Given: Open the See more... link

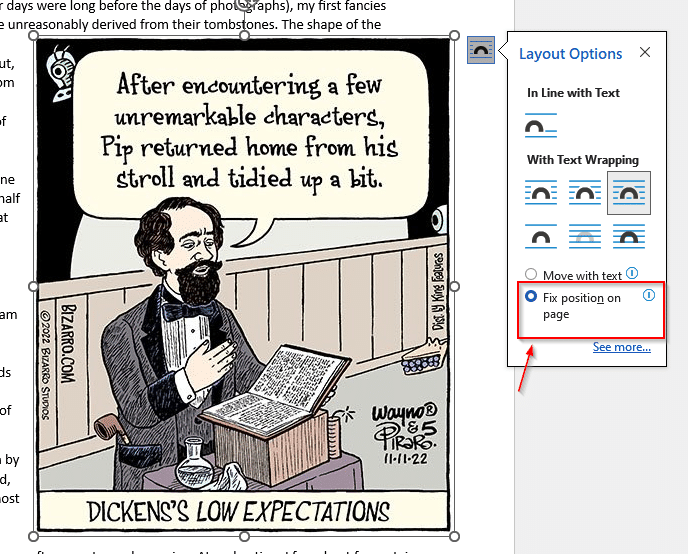Looking at the screenshot, I should 622,347.
